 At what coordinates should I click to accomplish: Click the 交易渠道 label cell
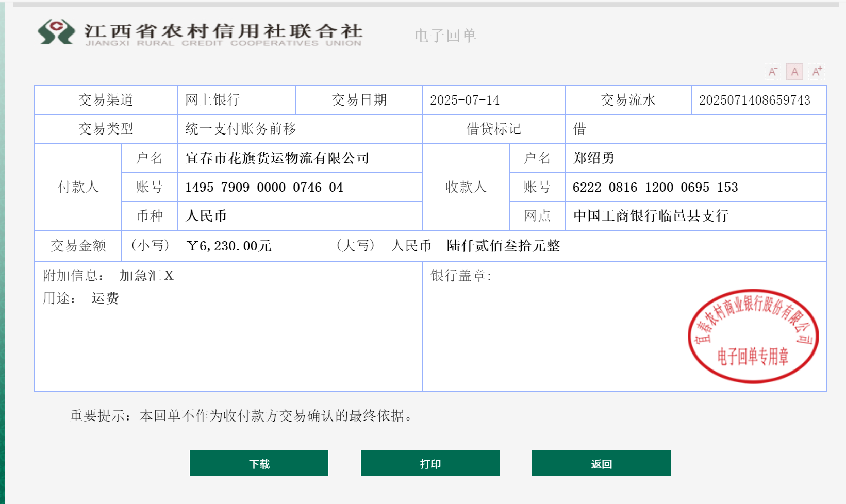pyautogui.click(x=106, y=100)
